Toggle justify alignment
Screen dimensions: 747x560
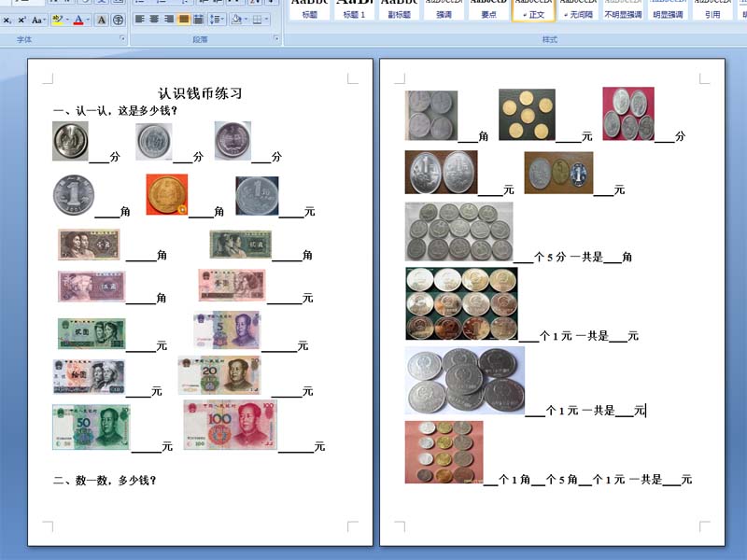[184, 19]
